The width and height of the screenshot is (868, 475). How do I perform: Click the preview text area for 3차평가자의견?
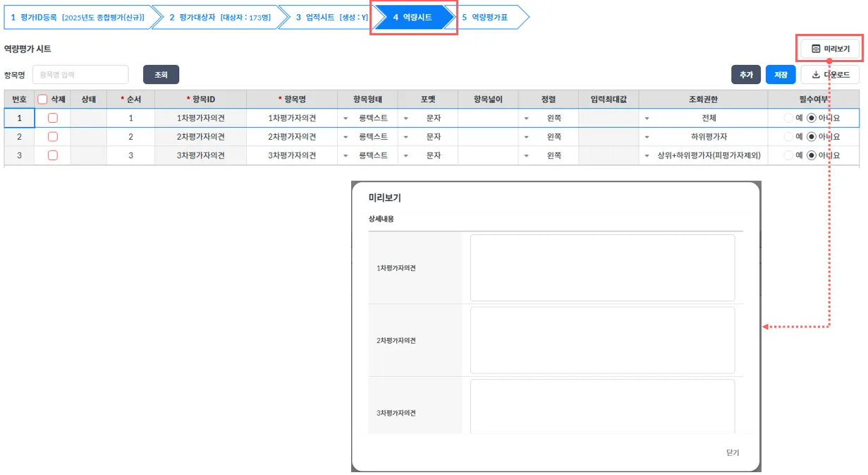(x=602, y=407)
